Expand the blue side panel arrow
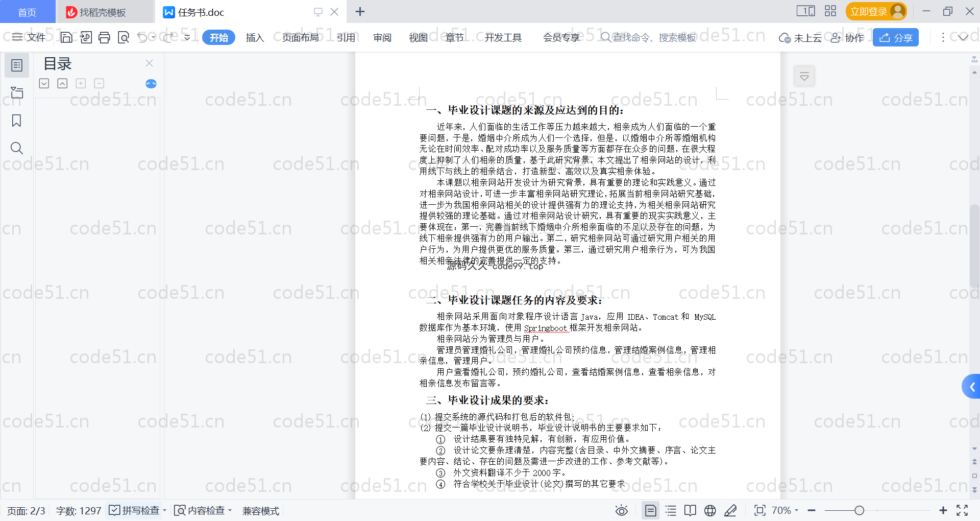This screenshot has height=521, width=980. [971, 387]
